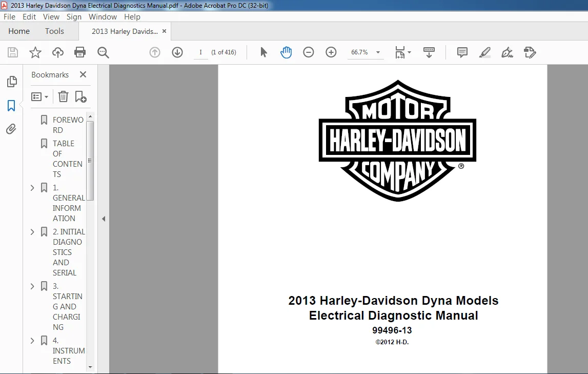Click the bookmarks panel scrollbar thumb
Screen dimensions: 588x374
pyautogui.click(x=90, y=161)
